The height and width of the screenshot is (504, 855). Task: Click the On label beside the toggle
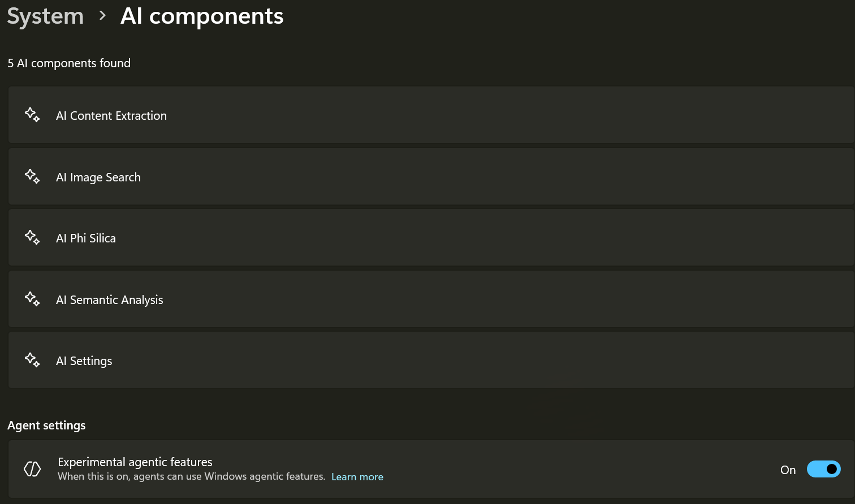788,470
